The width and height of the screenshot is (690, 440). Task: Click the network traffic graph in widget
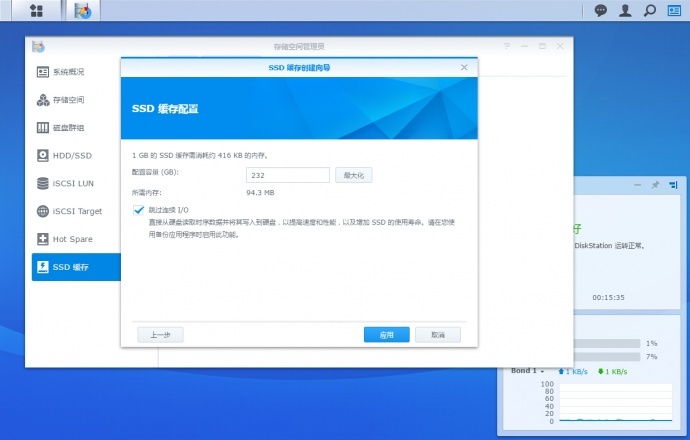pyautogui.click(x=616, y=403)
